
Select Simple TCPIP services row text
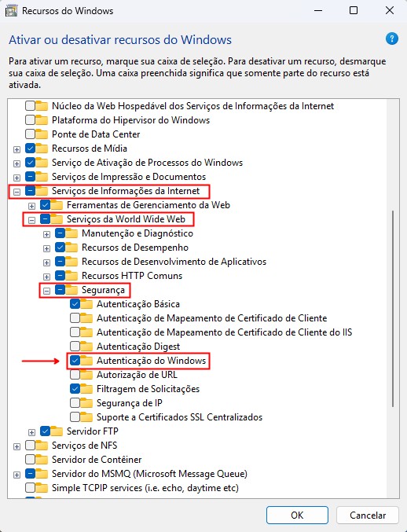145,488
